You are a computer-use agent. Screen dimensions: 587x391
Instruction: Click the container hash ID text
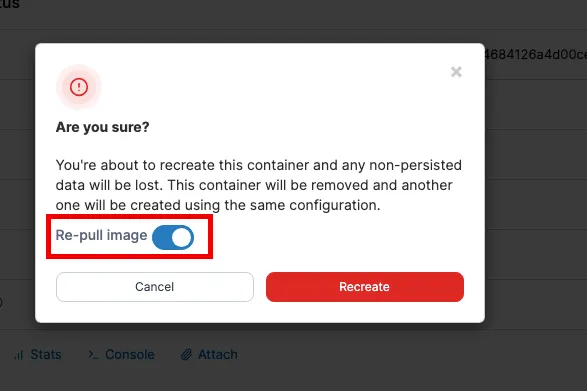[535, 55]
